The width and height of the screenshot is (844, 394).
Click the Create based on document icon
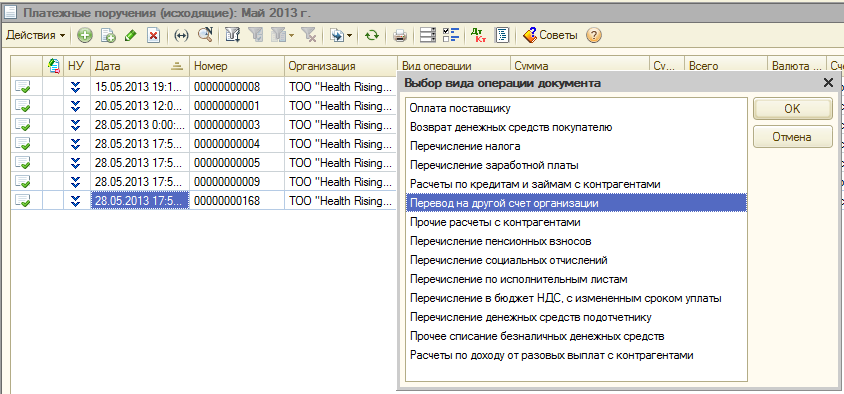click(337, 36)
